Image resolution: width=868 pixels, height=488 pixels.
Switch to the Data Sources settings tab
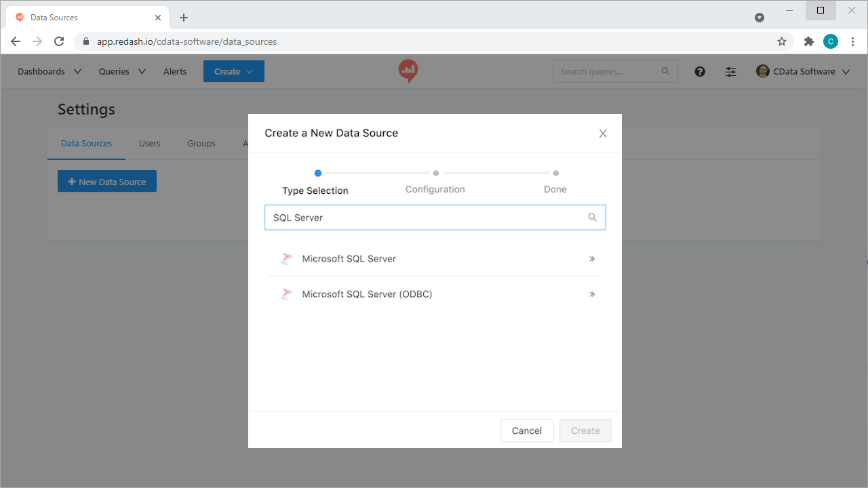pyautogui.click(x=86, y=144)
